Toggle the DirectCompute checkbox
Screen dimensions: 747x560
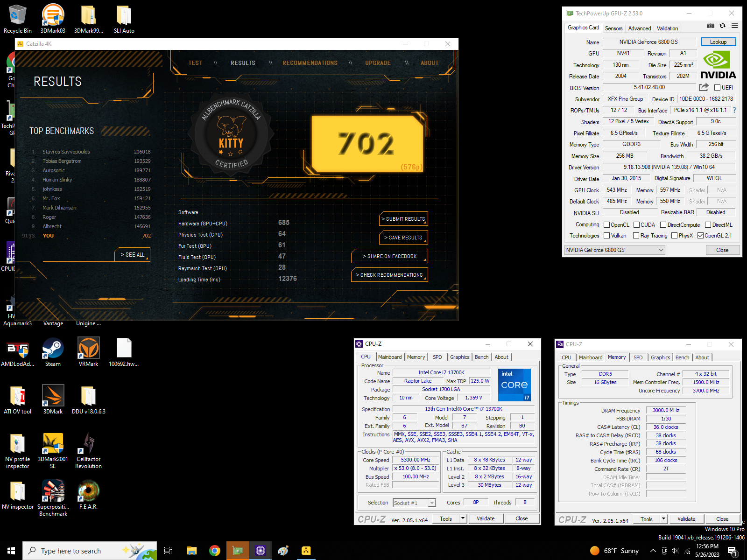tap(663, 225)
